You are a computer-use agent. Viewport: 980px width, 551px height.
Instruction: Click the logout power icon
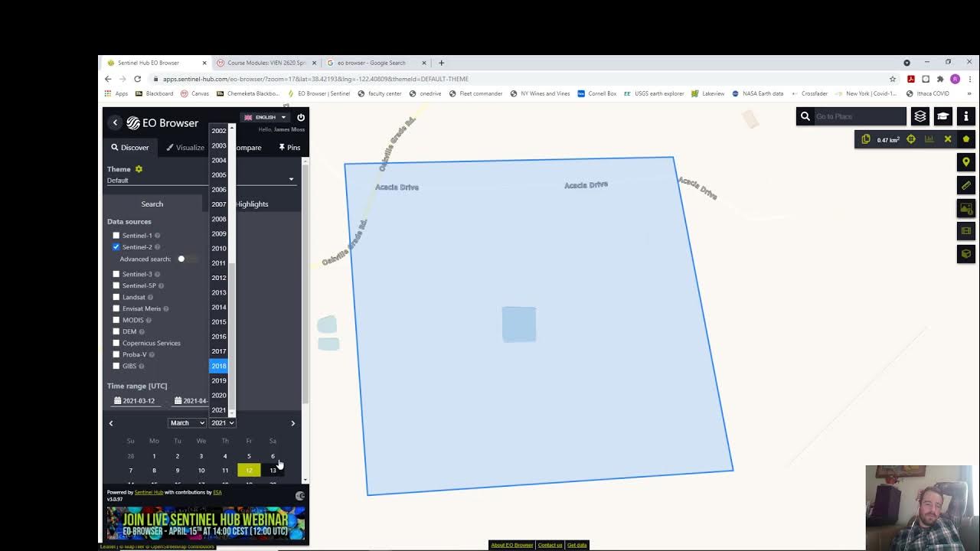click(301, 117)
